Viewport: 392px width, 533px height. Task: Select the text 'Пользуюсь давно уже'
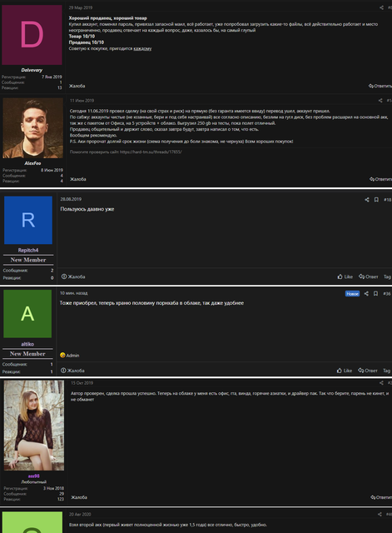tap(87, 209)
